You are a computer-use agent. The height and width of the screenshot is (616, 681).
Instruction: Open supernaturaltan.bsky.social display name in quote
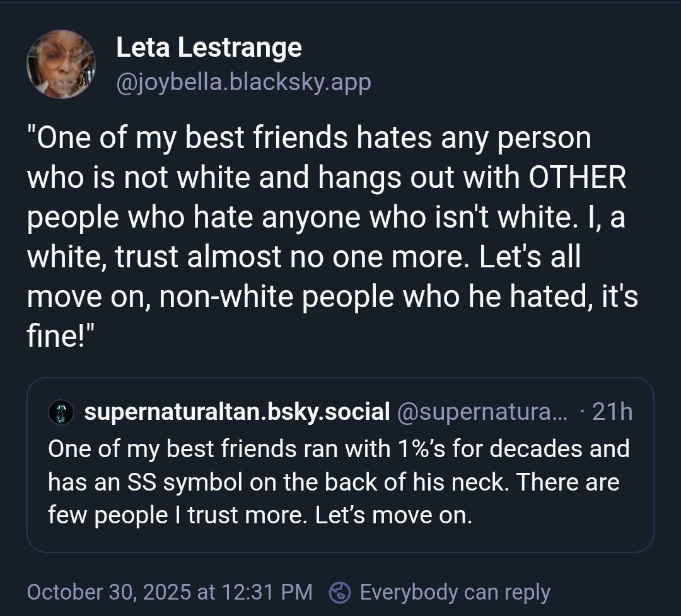point(236,412)
